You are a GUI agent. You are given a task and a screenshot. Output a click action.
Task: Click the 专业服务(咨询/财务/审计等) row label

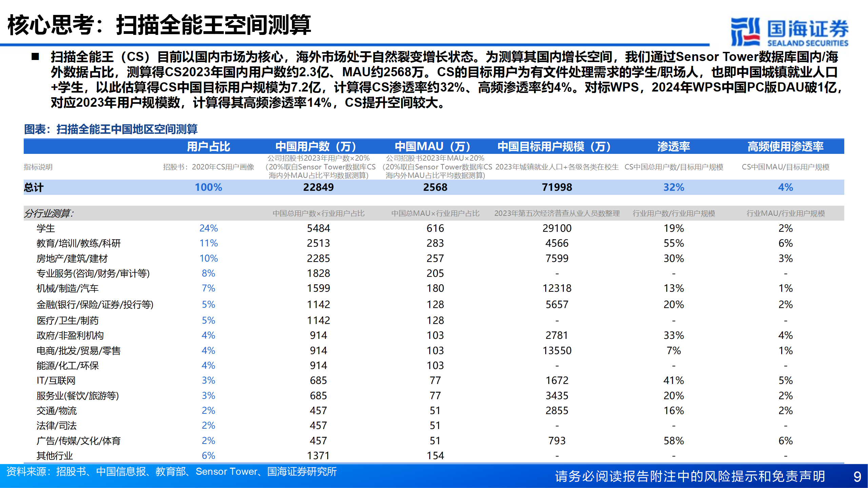pyautogui.click(x=93, y=273)
